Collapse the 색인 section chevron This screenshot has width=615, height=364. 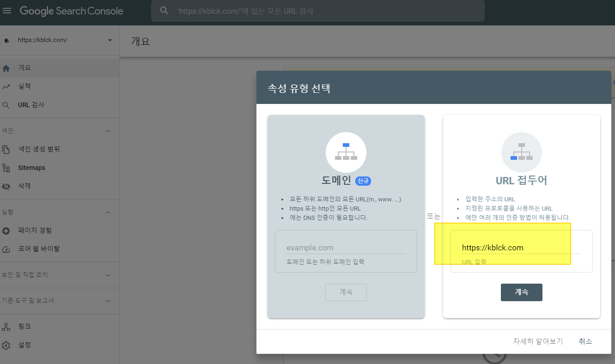click(108, 131)
